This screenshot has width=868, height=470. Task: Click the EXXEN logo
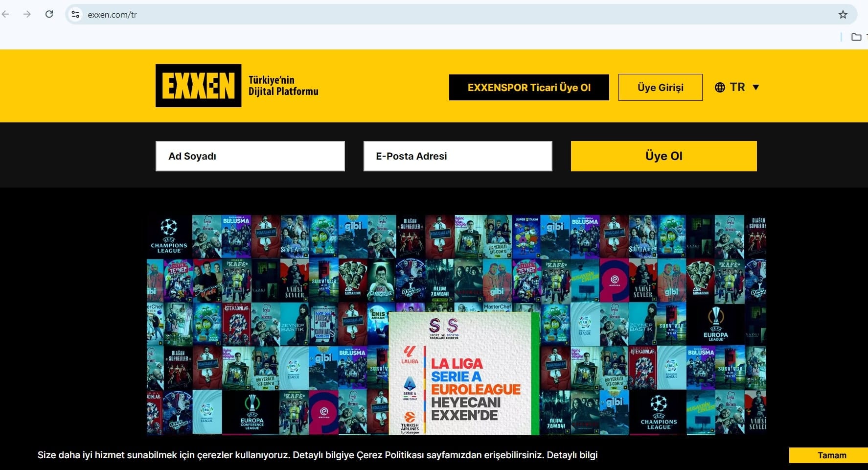(x=198, y=86)
